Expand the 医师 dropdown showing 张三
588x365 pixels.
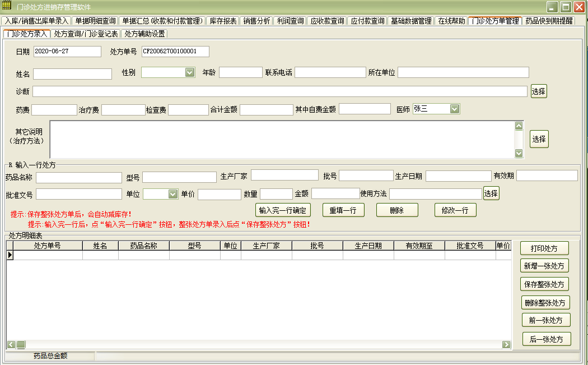click(455, 109)
